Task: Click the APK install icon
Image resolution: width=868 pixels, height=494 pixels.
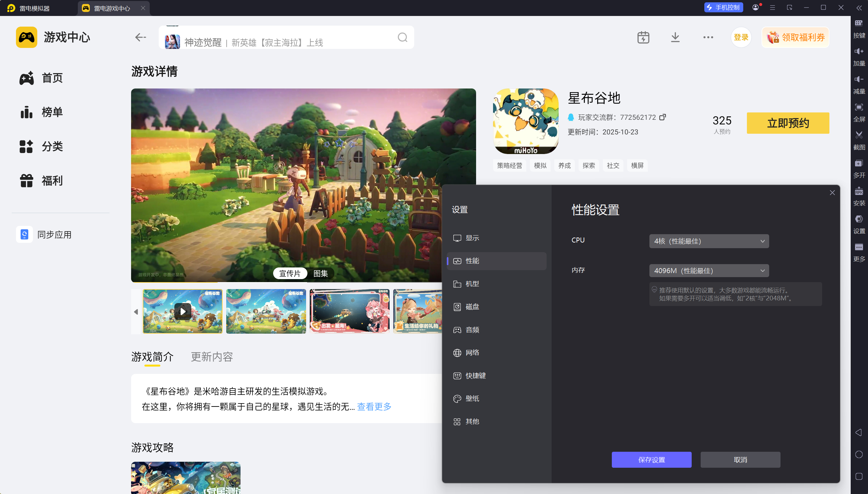Action: point(859,191)
